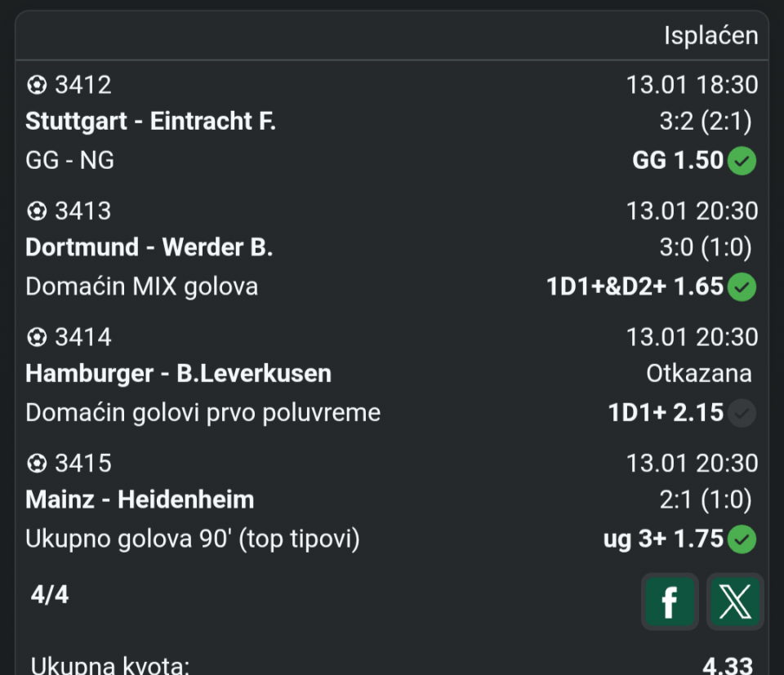Tap green checkmark next to ug 3+ 1.75
This screenshot has height=675, width=784.
pos(742,540)
